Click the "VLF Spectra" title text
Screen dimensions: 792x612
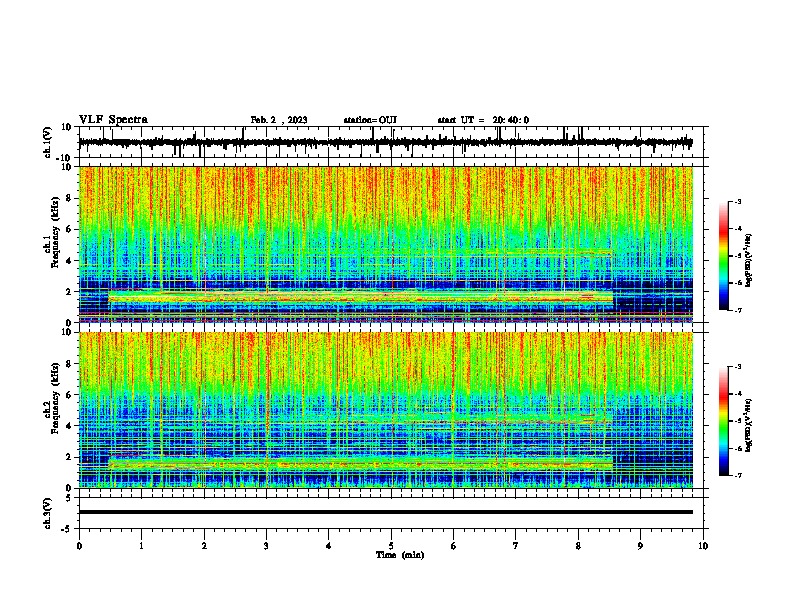[x=113, y=120]
